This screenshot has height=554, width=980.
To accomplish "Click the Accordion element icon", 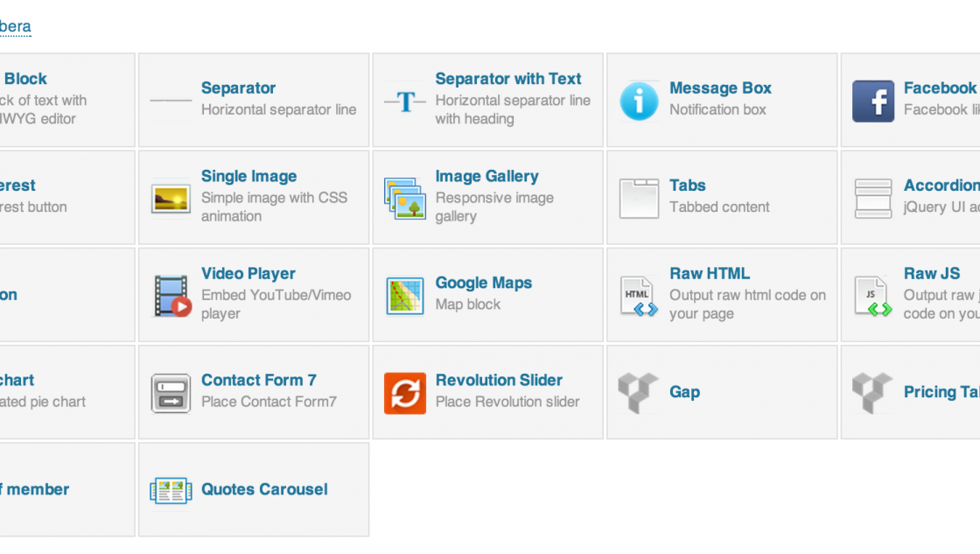I will pos(872,198).
